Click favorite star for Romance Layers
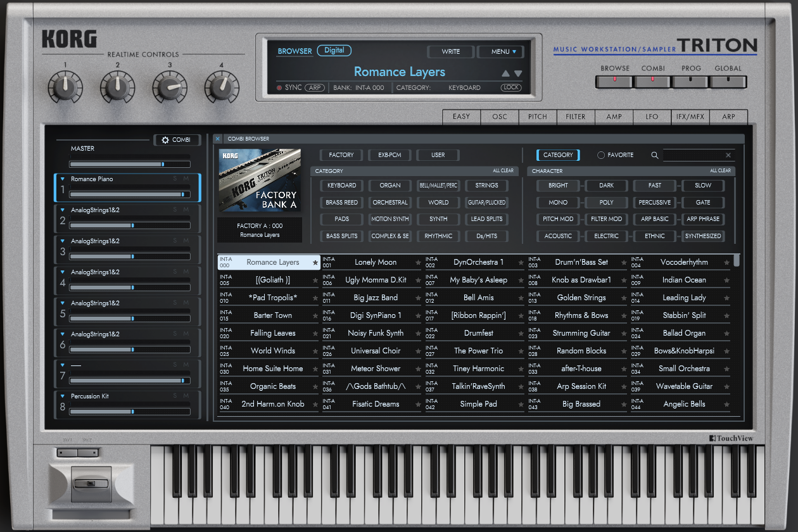The height and width of the screenshot is (532, 798). tap(315, 262)
